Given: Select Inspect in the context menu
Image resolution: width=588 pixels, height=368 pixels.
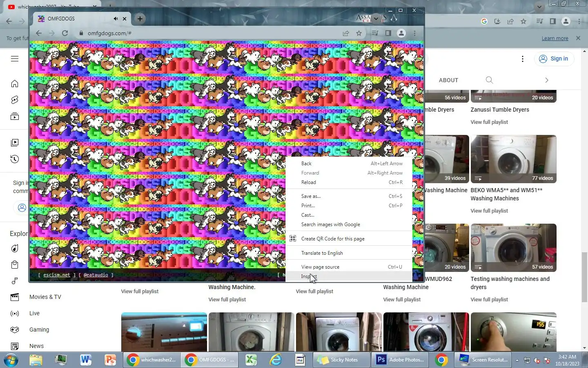Looking at the screenshot, I should (349, 276).
